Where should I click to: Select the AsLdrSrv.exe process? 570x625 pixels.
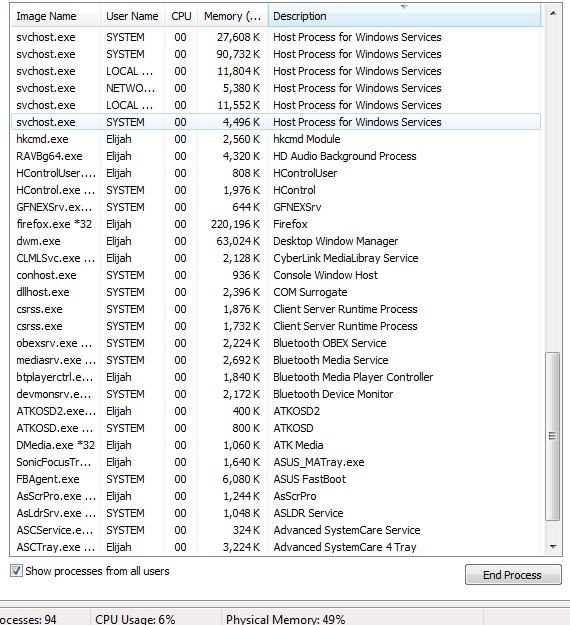(x=276, y=513)
